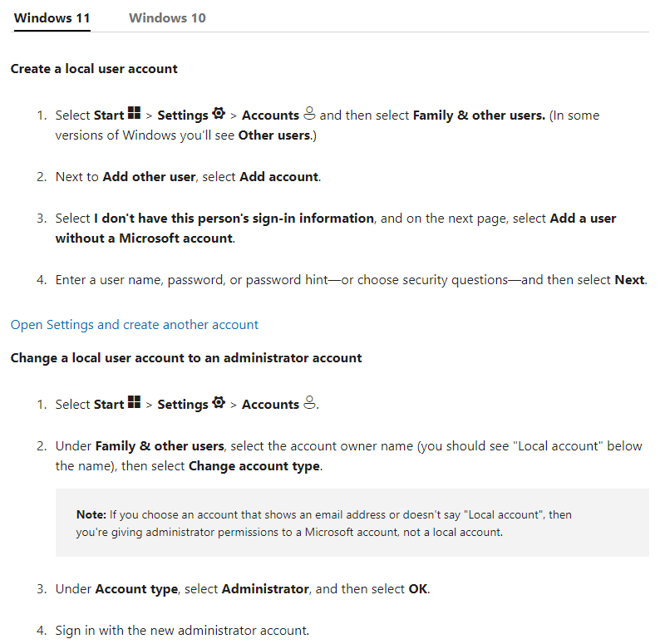Click the Settings gear icon in create-account step 1
The height and width of the screenshot is (644, 660).
tap(219, 113)
